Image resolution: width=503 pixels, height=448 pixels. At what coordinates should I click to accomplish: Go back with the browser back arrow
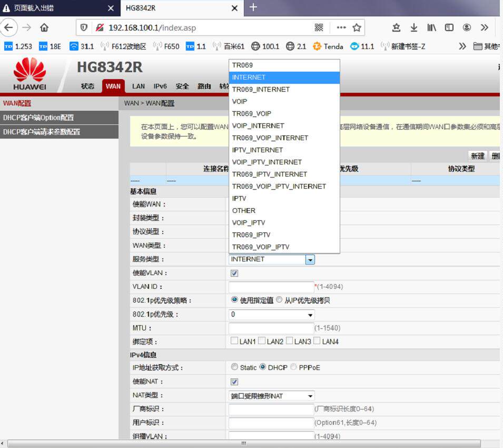pos(8,27)
